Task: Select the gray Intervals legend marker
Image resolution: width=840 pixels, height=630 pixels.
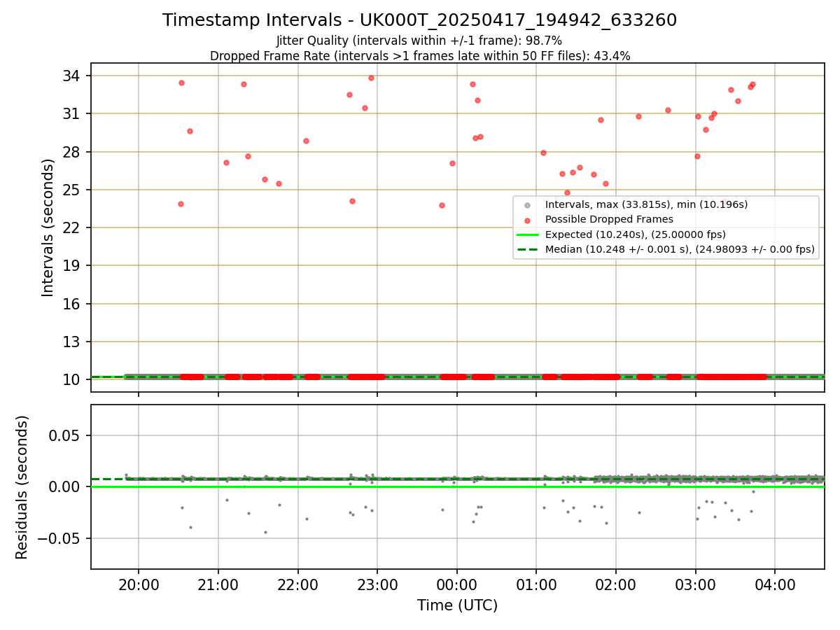Action: (528, 204)
